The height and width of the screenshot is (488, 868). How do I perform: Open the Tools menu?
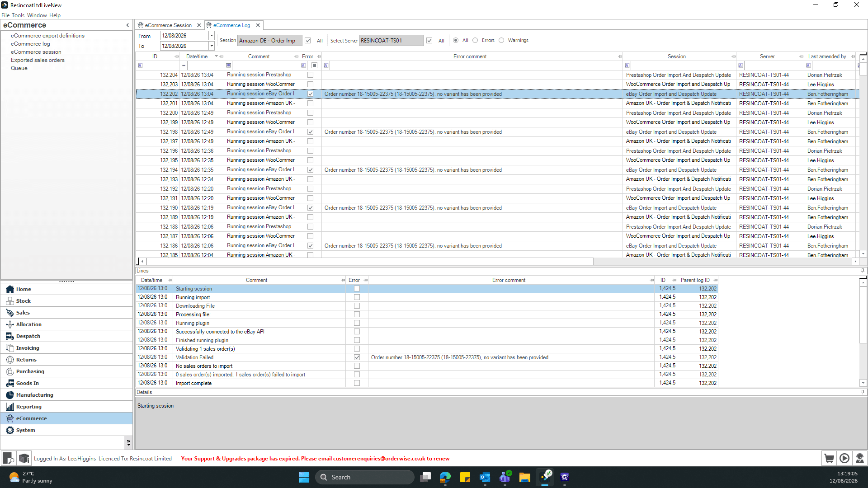18,15
